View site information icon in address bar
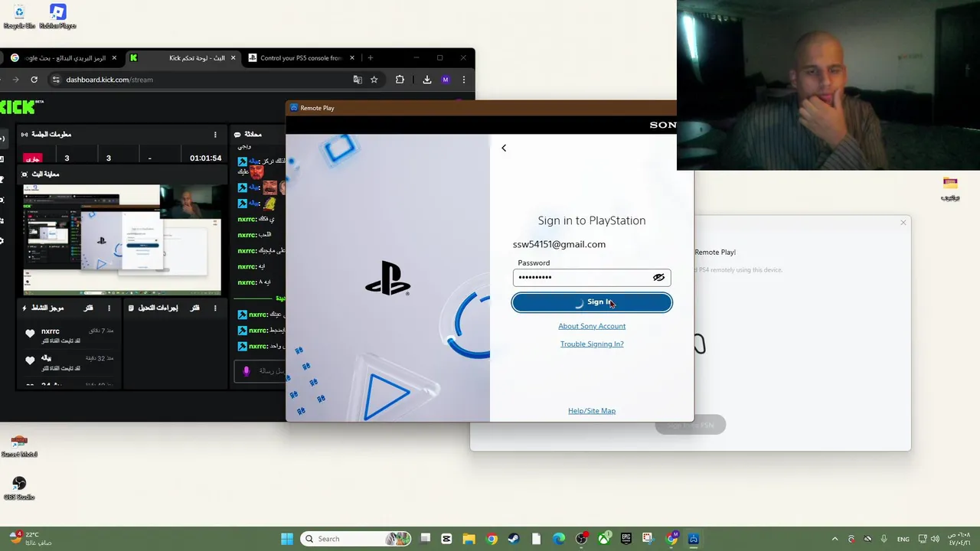The width and height of the screenshot is (980, 551). pyautogui.click(x=55, y=80)
